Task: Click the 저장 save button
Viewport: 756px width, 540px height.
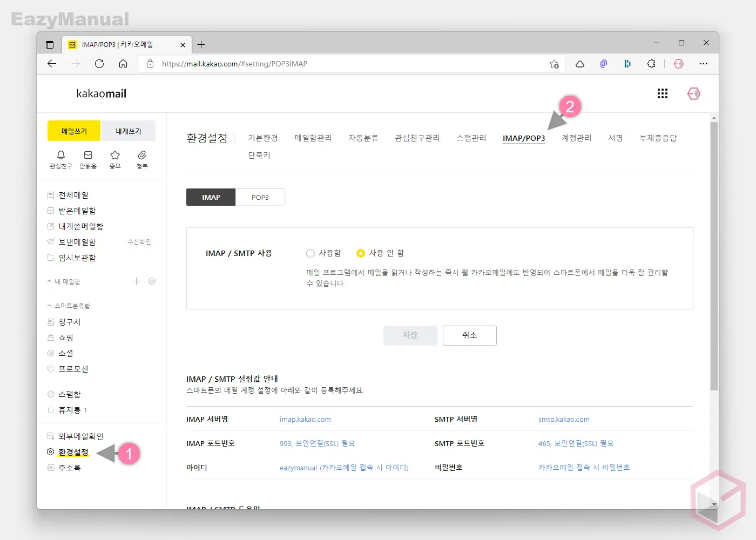Action: (x=410, y=335)
